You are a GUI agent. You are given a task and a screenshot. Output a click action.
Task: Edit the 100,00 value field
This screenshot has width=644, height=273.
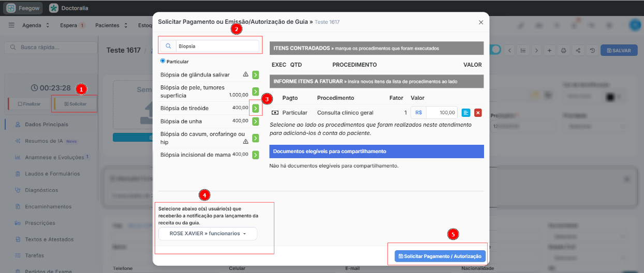click(x=442, y=112)
